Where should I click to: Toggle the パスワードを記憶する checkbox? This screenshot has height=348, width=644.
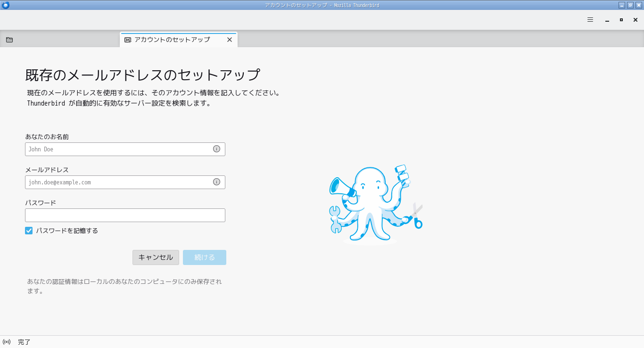click(x=29, y=231)
